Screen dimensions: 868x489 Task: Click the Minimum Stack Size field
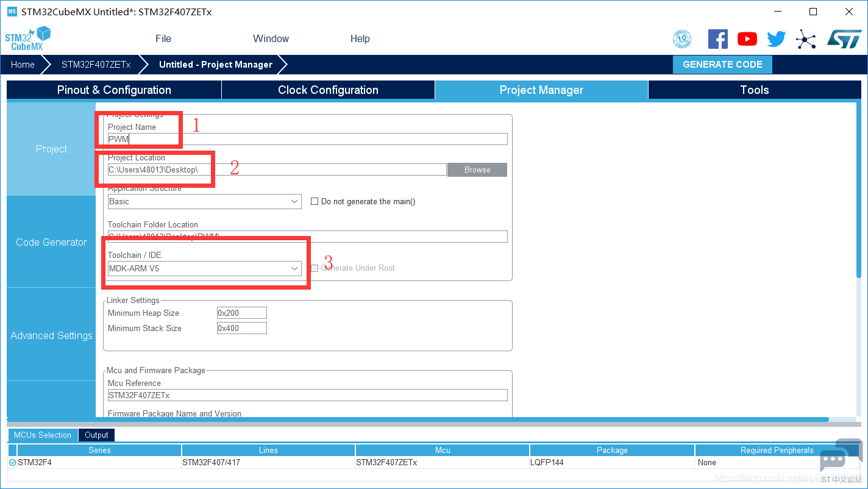click(x=242, y=328)
